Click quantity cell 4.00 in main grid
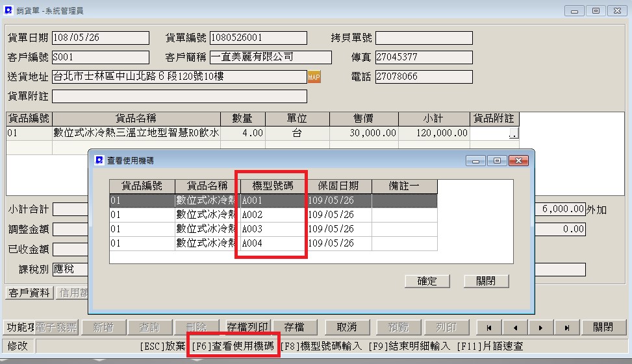 click(243, 133)
